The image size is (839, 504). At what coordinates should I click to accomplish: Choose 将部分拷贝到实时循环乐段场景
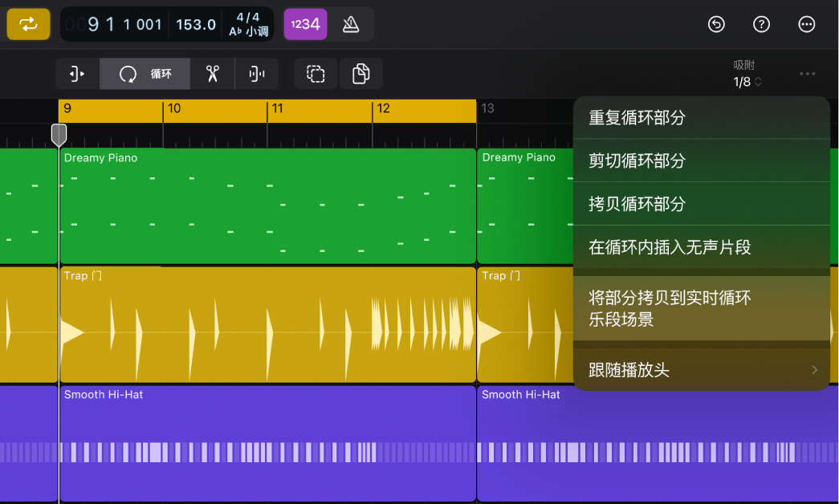pyautogui.click(x=701, y=308)
